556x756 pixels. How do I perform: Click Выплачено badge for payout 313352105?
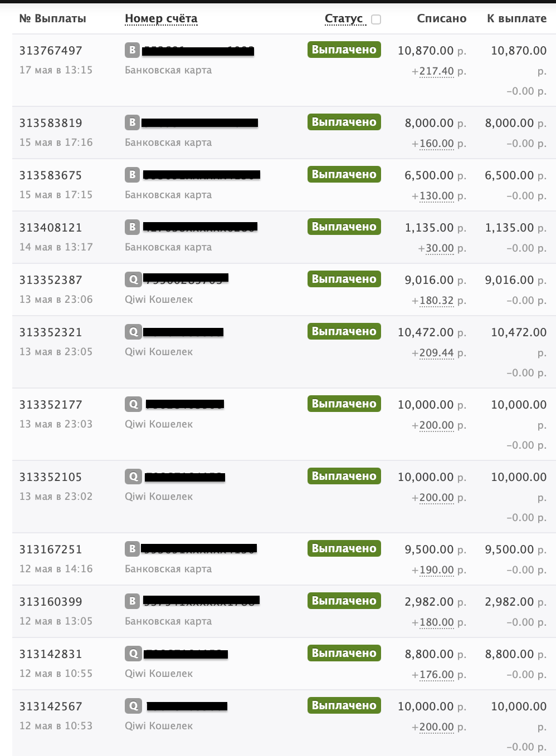point(344,476)
